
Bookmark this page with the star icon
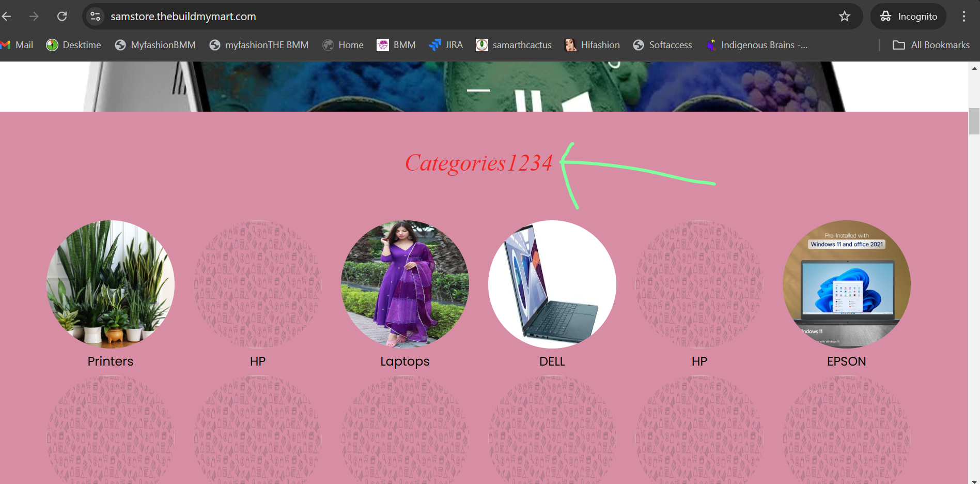tap(845, 17)
